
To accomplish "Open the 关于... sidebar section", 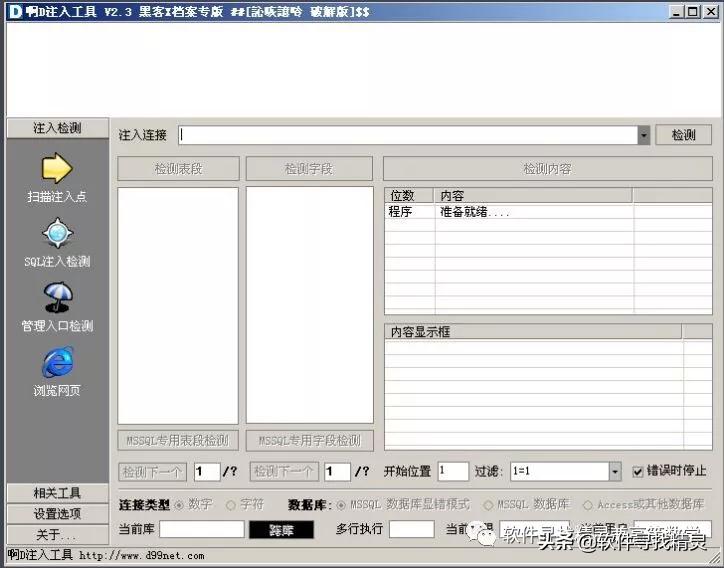I will coord(58,534).
